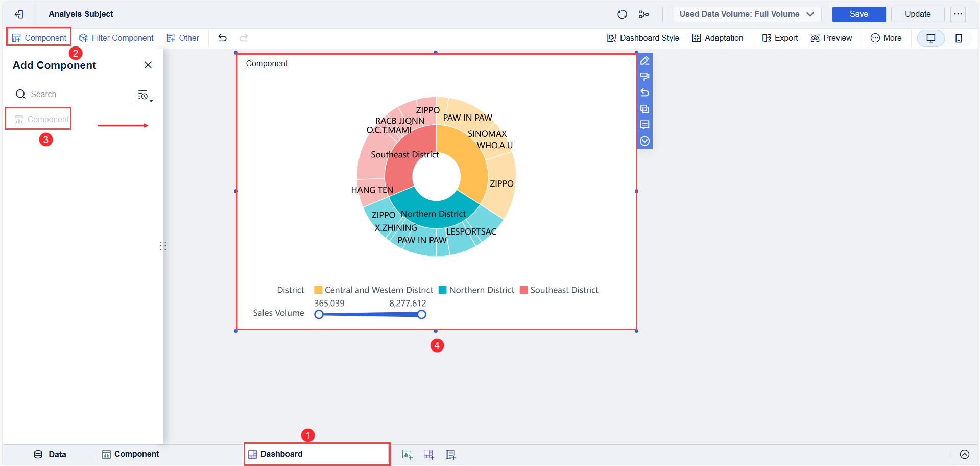Switch to the Dashboard tab at bottom
Image resolution: width=980 pixels, height=466 pixels.
317,454
